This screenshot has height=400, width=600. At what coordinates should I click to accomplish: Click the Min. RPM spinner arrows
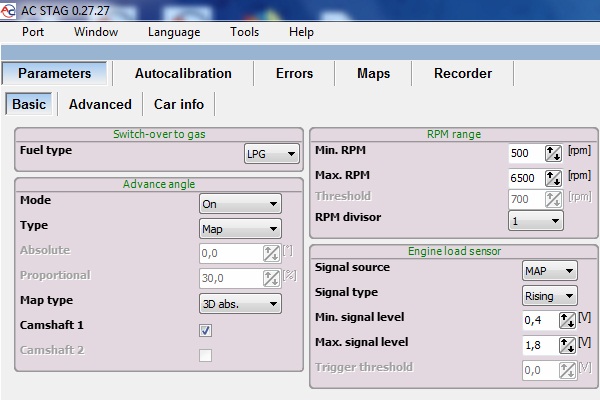tap(553, 153)
